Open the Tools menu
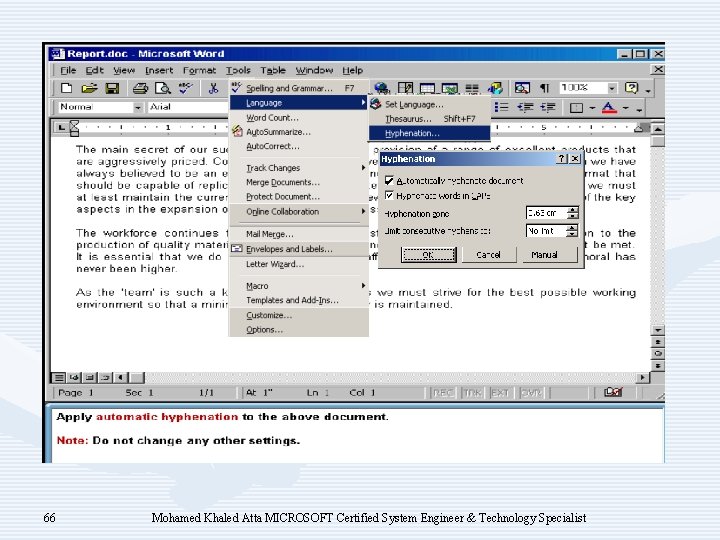 [x=238, y=70]
